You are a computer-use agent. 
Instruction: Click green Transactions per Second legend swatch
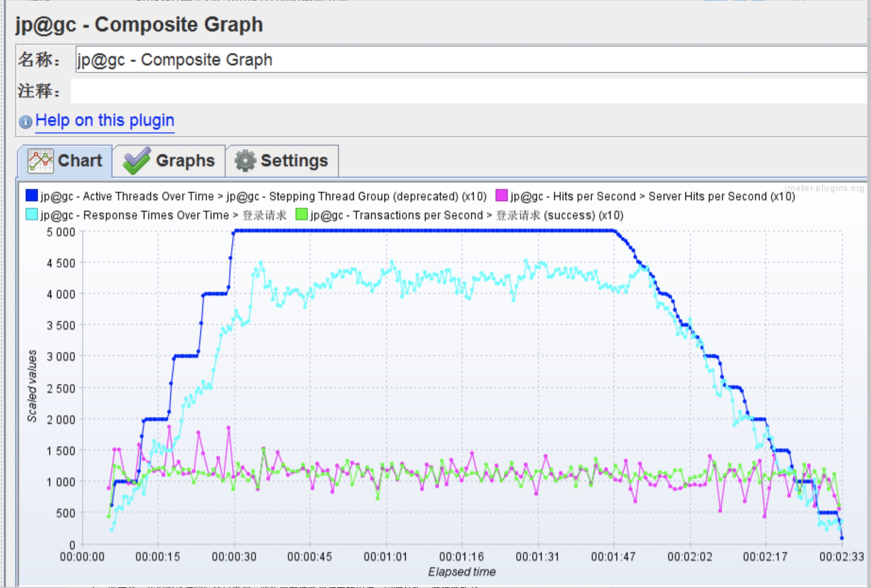(x=301, y=215)
